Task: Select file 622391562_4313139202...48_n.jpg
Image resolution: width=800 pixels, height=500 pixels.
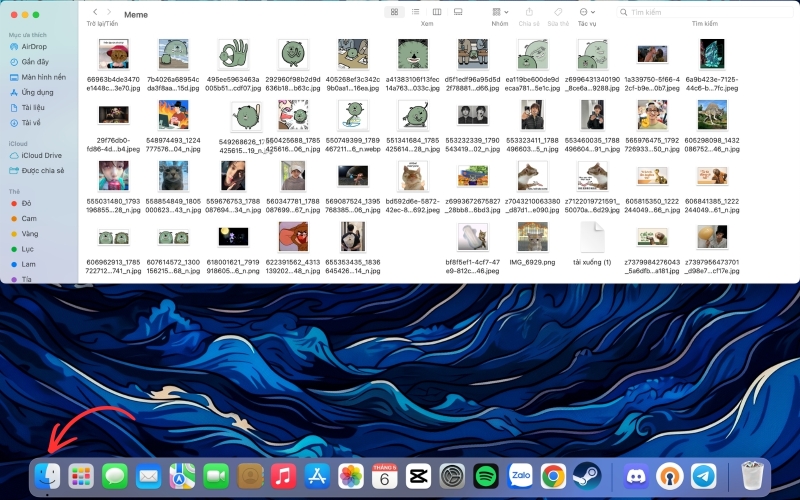Action: 293,237
